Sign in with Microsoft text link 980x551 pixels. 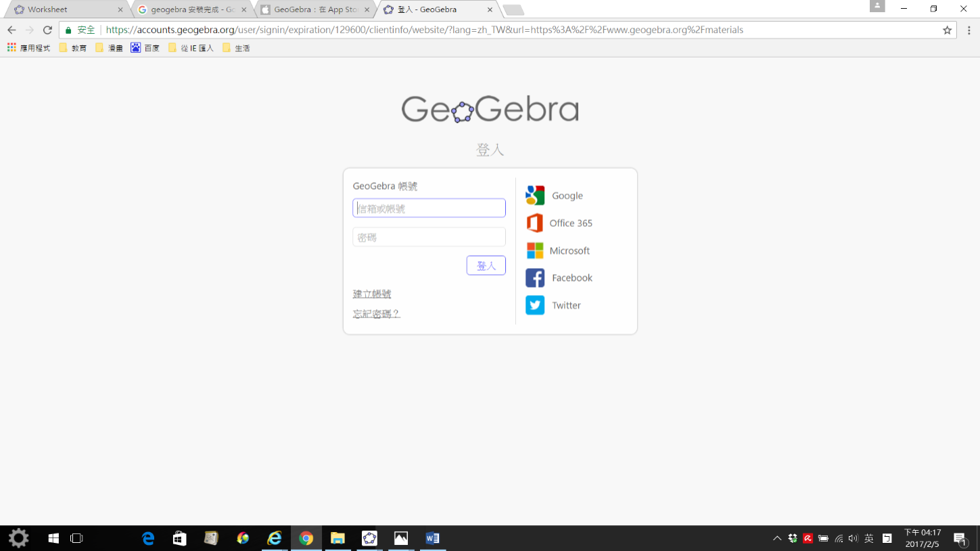coord(569,250)
